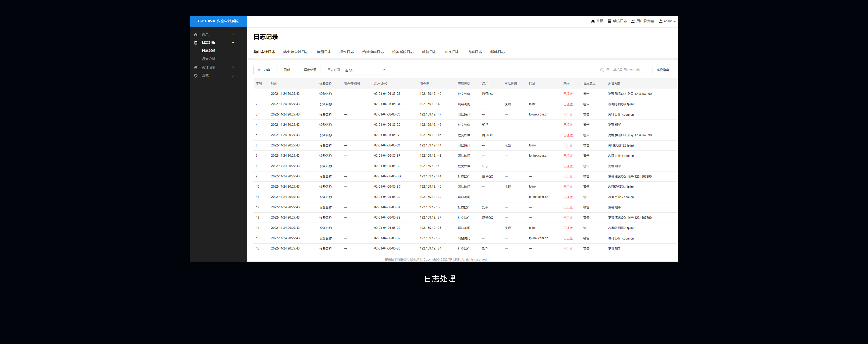Collapse the 日志分析 sidebar menu chevron
868x344 pixels.
pyautogui.click(x=233, y=42)
